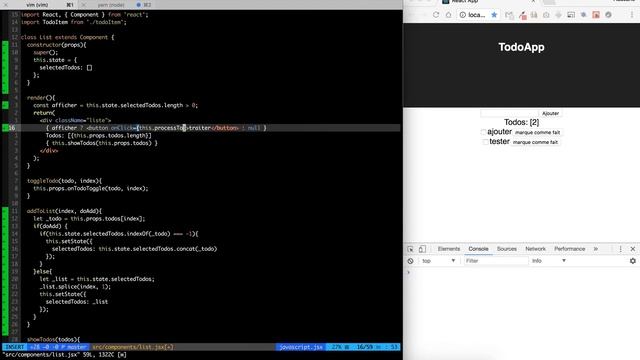640x360 pixels.
Task: Open the browser three-dot menu
Action: point(632,15)
